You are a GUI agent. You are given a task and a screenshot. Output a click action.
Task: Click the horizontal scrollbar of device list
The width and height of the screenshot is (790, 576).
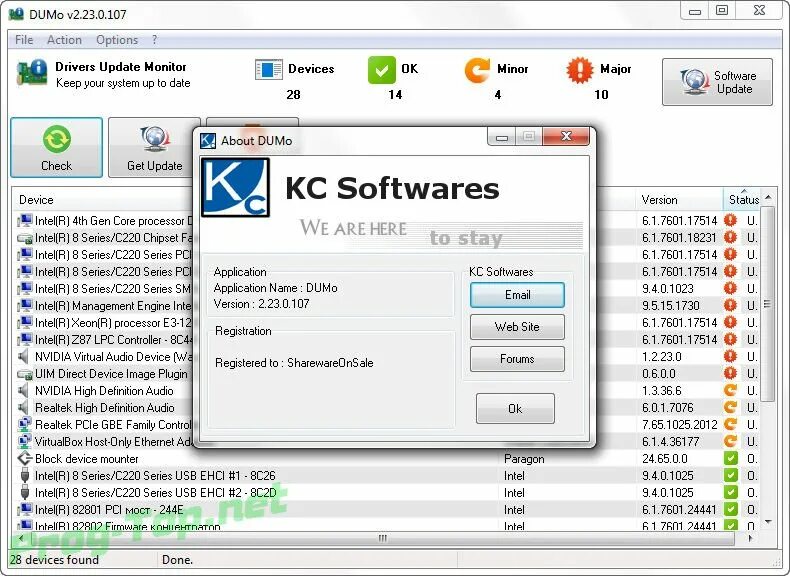[383, 538]
